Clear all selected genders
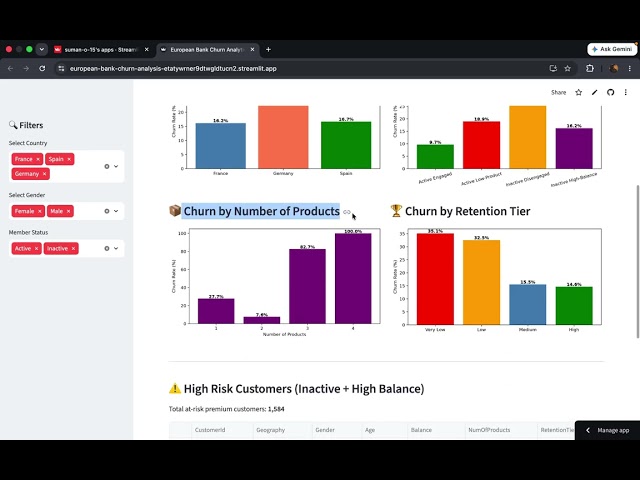 coord(107,211)
